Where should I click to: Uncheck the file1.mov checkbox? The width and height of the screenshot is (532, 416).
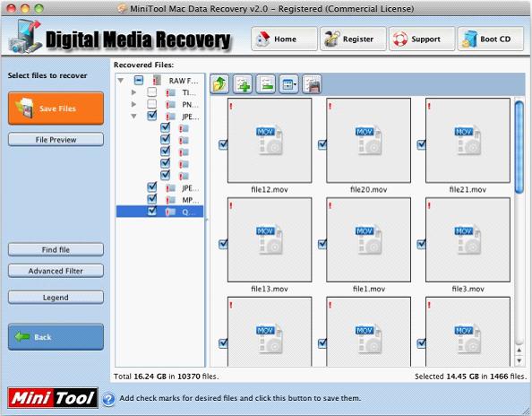pyautogui.click(x=322, y=244)
